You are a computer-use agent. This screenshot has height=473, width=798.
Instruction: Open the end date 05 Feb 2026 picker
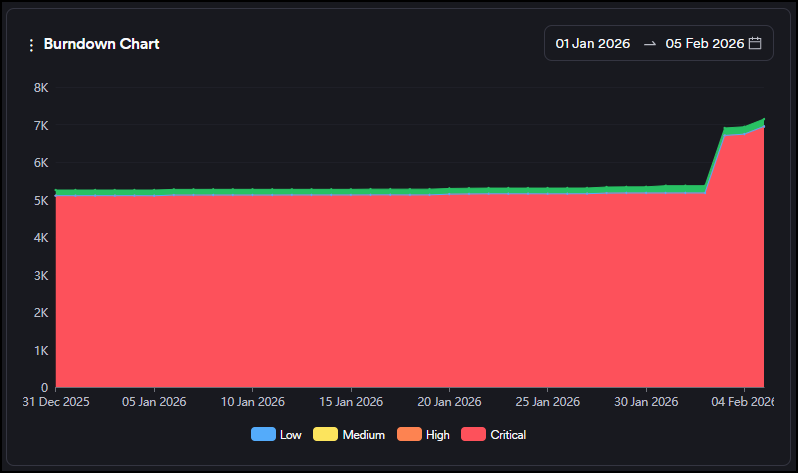[704, 44]
